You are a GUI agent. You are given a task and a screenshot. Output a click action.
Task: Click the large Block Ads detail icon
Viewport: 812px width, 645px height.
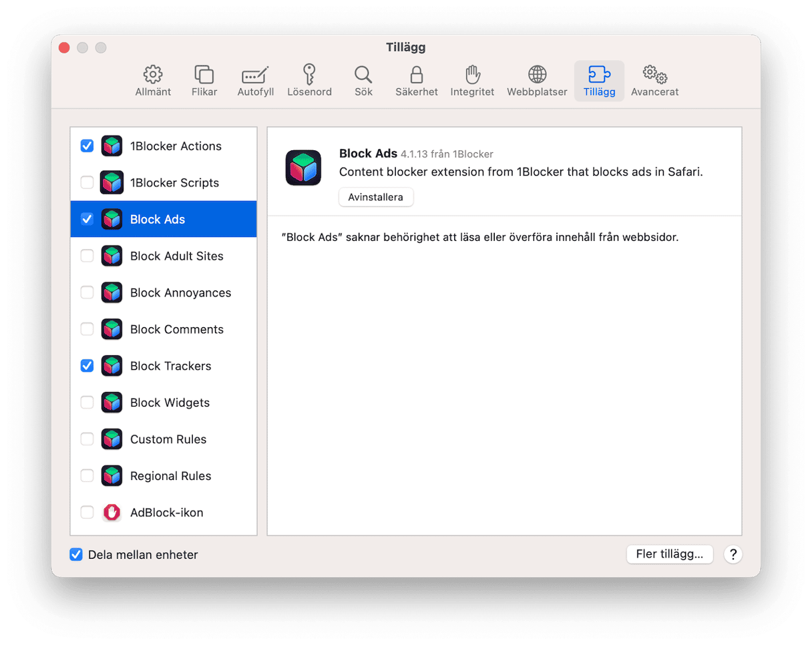[303, 168]
